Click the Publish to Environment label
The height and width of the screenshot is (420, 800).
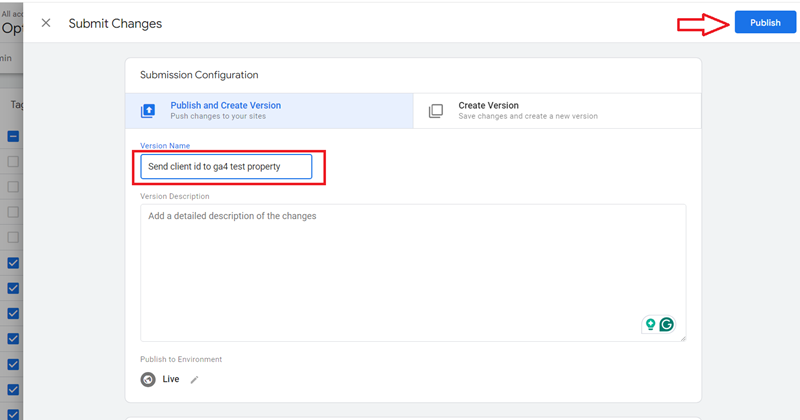click(181, 359)
